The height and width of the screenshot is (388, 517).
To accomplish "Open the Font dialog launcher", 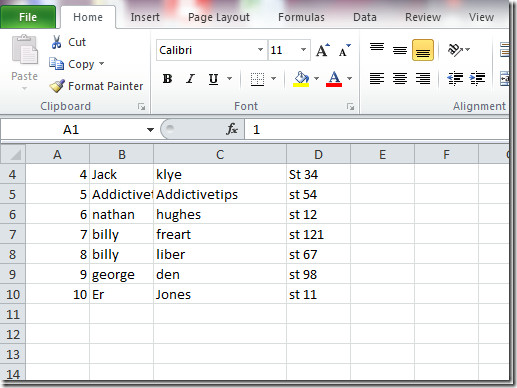I will (350, 107).
